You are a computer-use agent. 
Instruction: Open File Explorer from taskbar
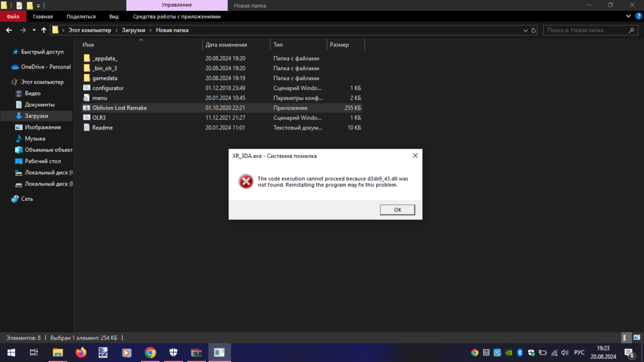58,352
